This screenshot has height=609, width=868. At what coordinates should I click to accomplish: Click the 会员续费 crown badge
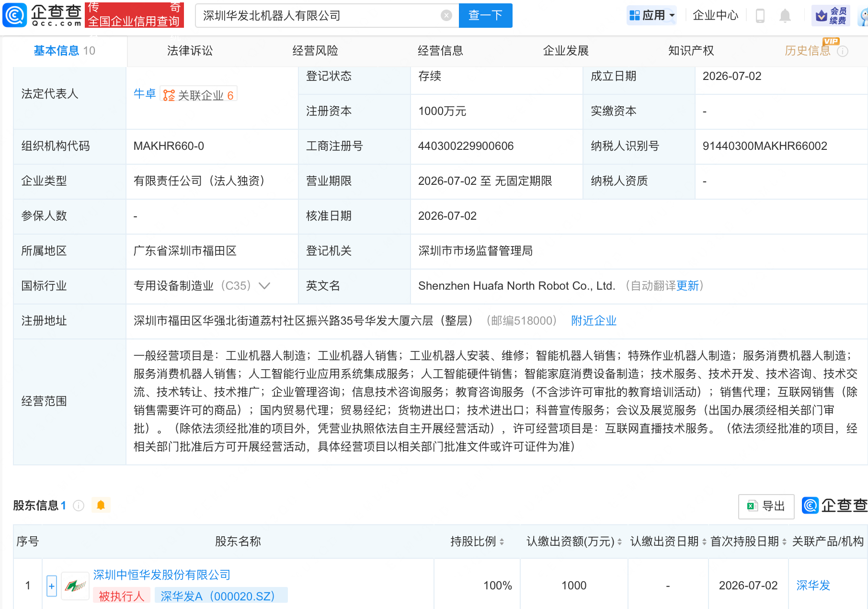(x=831, y=15)
